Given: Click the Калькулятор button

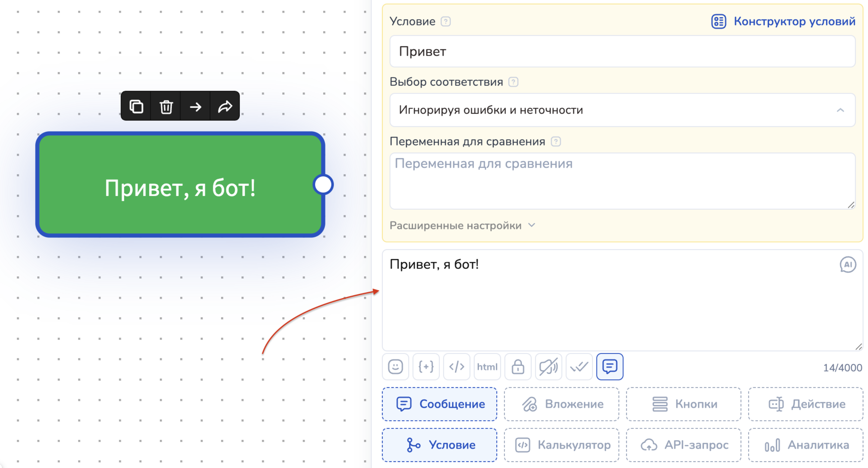Looking at the screenshot, I should click(562, 445).
